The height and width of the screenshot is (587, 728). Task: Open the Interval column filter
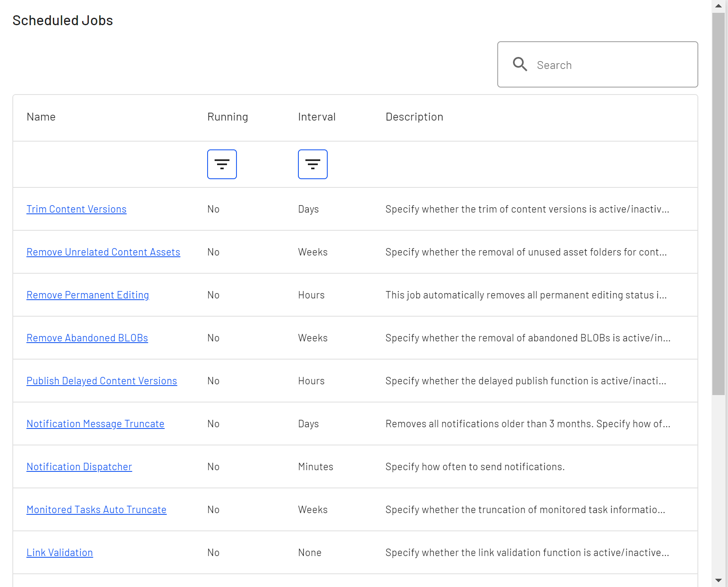click(x=312, y=164)
